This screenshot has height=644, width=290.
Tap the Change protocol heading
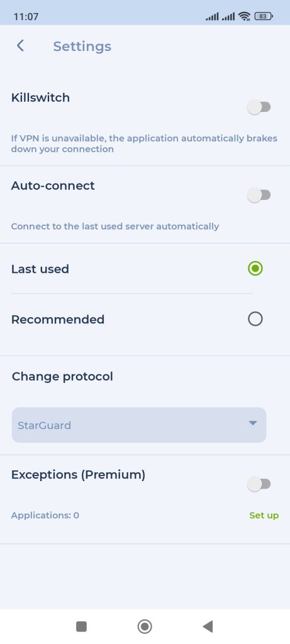pos(62,376)
